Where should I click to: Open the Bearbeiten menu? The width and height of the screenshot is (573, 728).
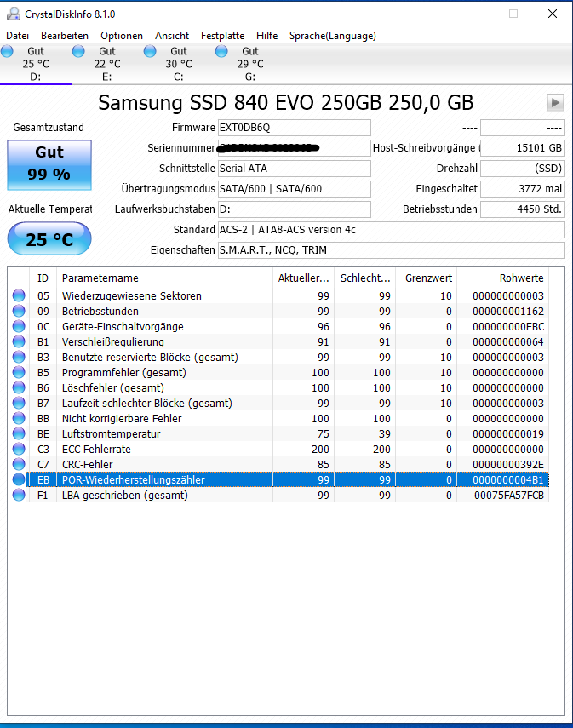(x=65, y=36)
